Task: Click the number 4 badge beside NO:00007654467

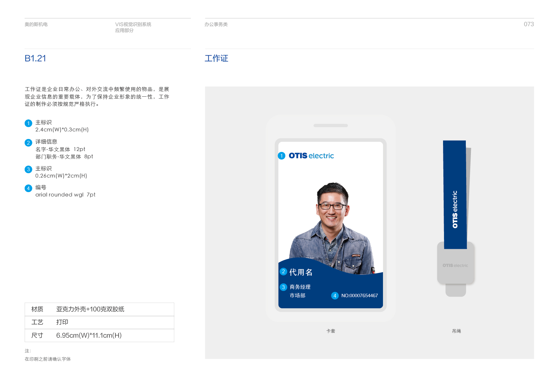Action: 335,296
